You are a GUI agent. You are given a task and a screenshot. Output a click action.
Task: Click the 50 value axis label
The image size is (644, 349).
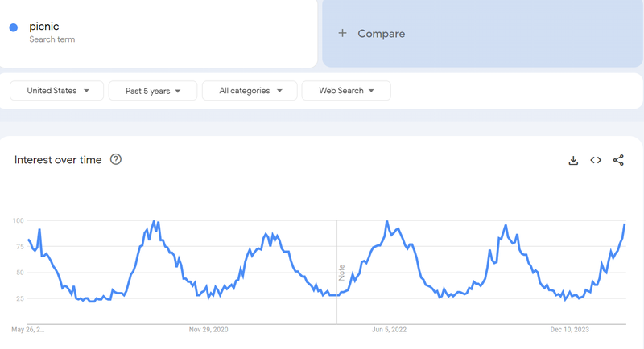[x=19, y=273]
